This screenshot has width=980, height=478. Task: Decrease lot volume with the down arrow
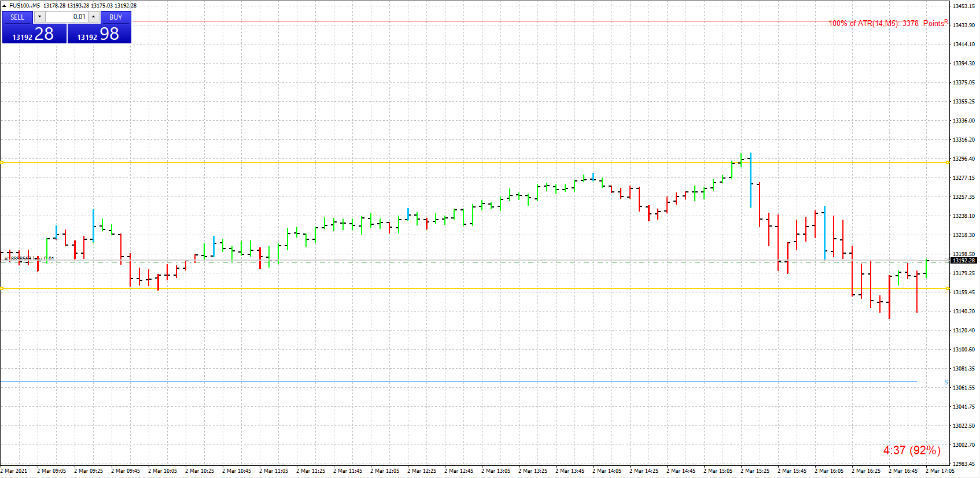point(39,17)
